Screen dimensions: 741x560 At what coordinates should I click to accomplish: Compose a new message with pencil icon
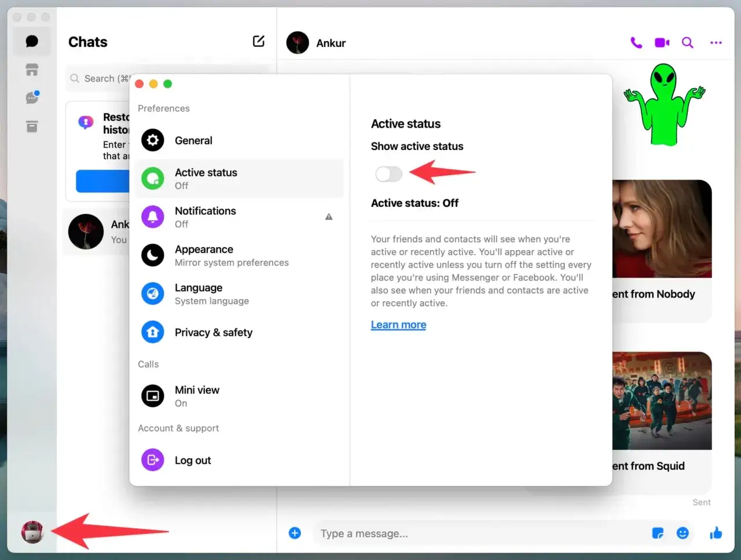pyautogui.click(x=259, y=41)
